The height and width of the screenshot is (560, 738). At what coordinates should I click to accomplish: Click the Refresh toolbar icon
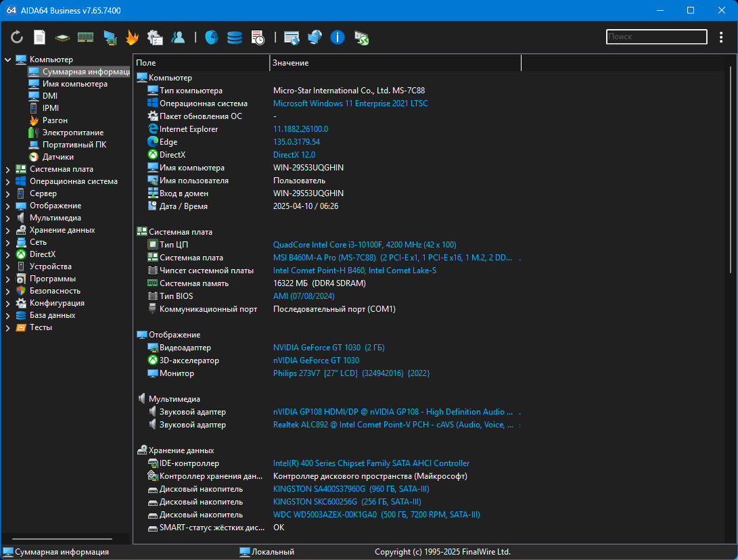coord(17,37)
